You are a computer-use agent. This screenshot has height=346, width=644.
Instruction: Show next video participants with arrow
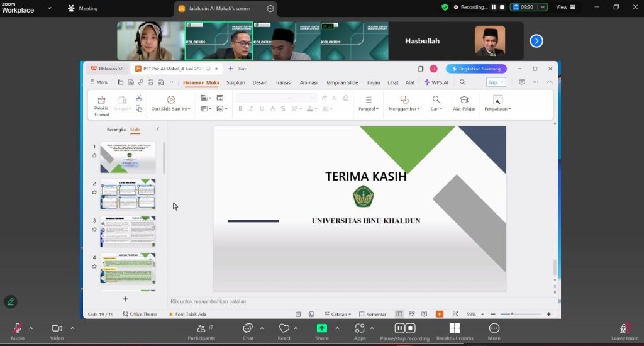tap(536, 41)
